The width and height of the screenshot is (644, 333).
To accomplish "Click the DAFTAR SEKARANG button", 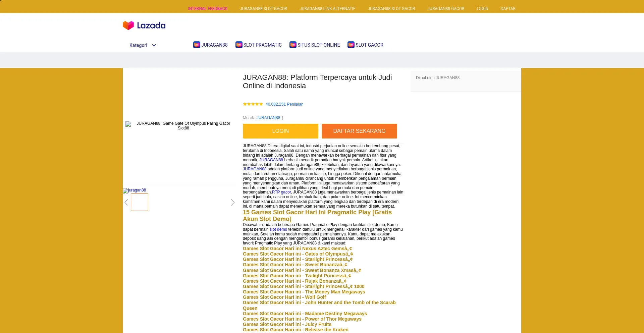I will point(359,131).
